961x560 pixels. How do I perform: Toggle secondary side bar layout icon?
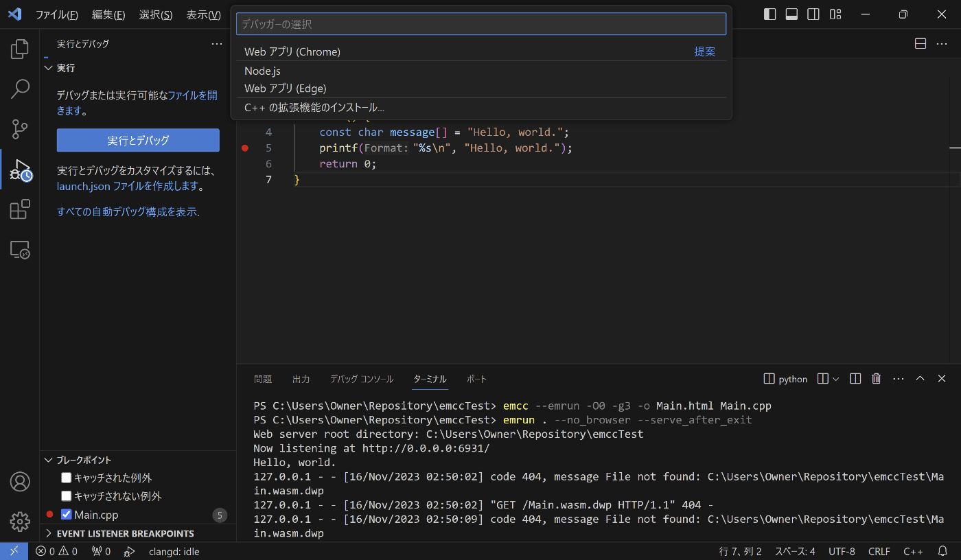pos(813,14)
